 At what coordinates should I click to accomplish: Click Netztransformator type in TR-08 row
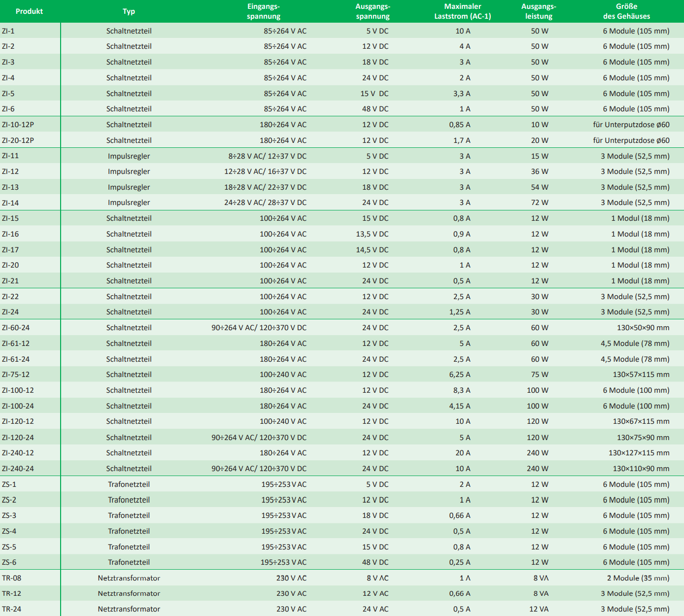129,578
